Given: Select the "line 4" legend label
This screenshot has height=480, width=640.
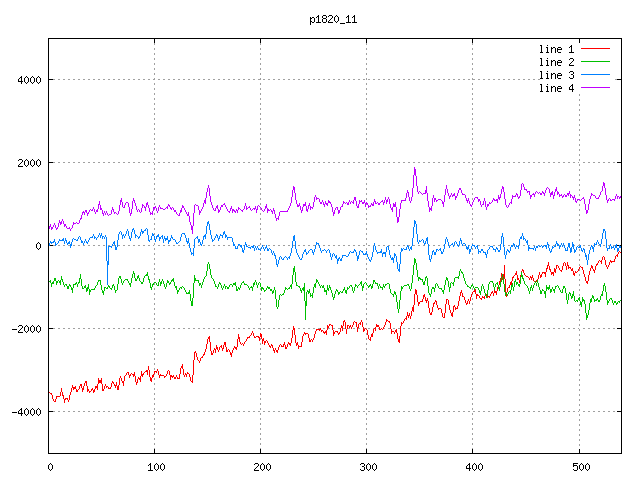Looking at the screenshot, I should (x=557, y=88).
